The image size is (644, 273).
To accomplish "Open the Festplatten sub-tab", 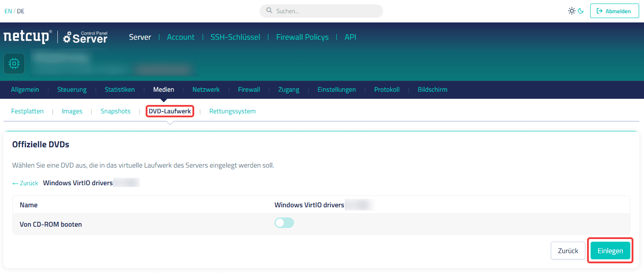I will 27,111.
